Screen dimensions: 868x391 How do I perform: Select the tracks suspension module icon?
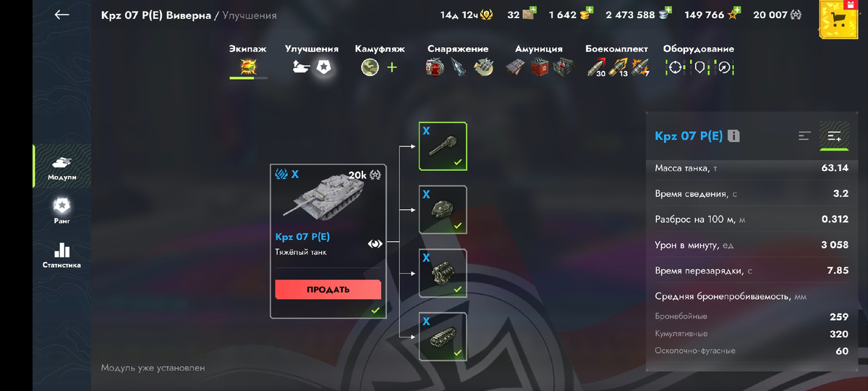tap(443, 337)
